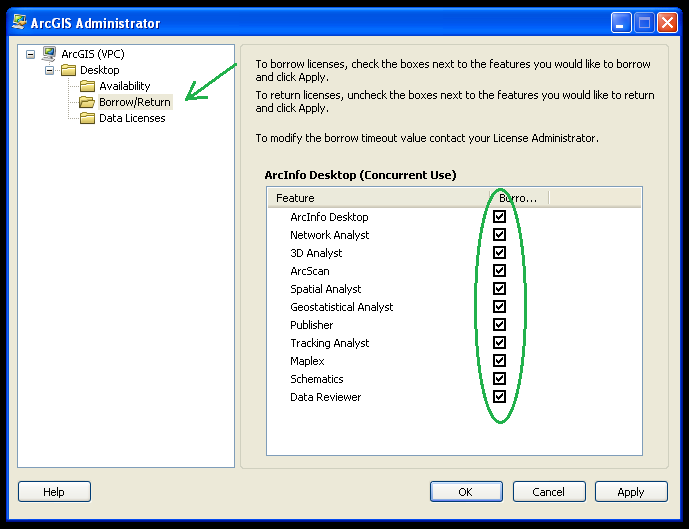Click the 'ArcInfo Desktop (Concurrent Use)' heading

click(360, 175)
